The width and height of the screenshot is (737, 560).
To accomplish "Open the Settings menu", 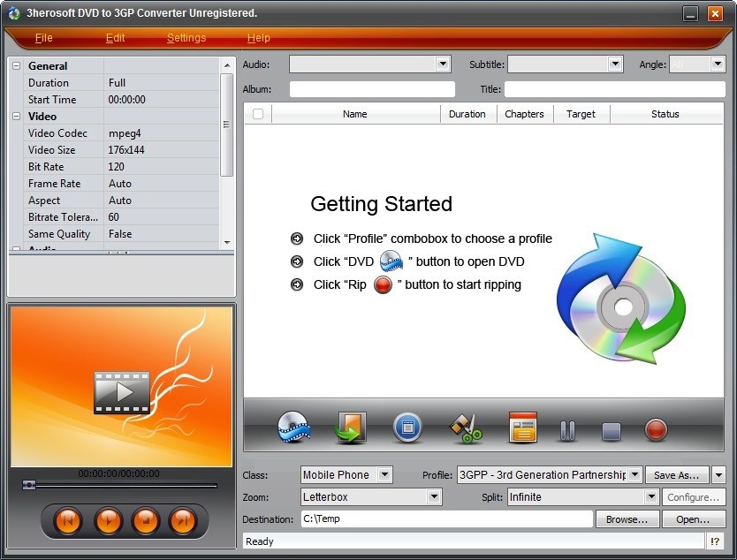I will [x=186, y=38].
